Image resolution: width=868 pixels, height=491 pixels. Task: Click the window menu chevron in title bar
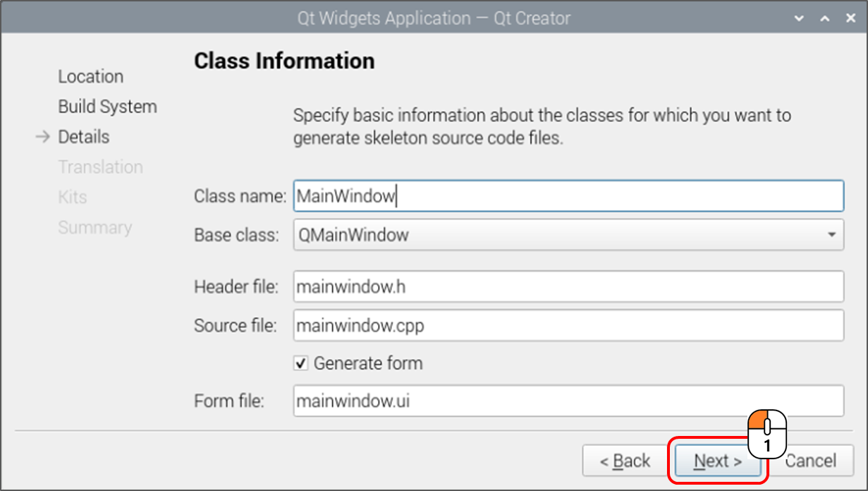[x=798, y=18]
